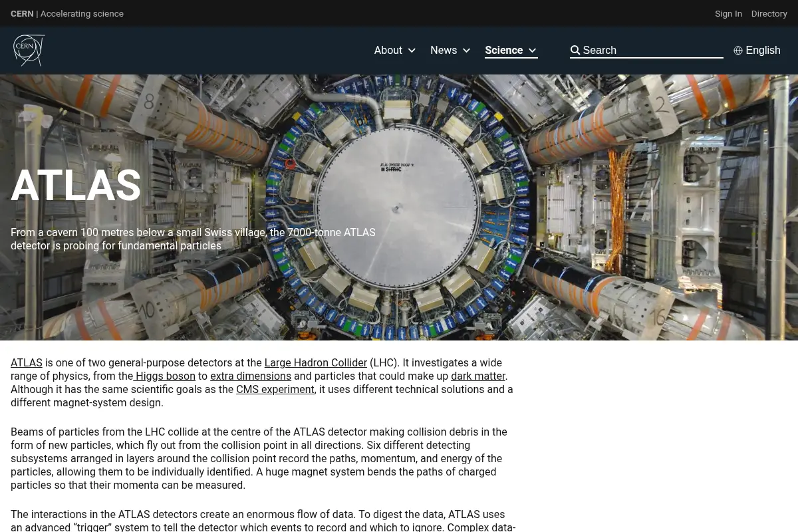Click the CERN logo icon
This screenshot has width=798, height=532.
(29, 51)
